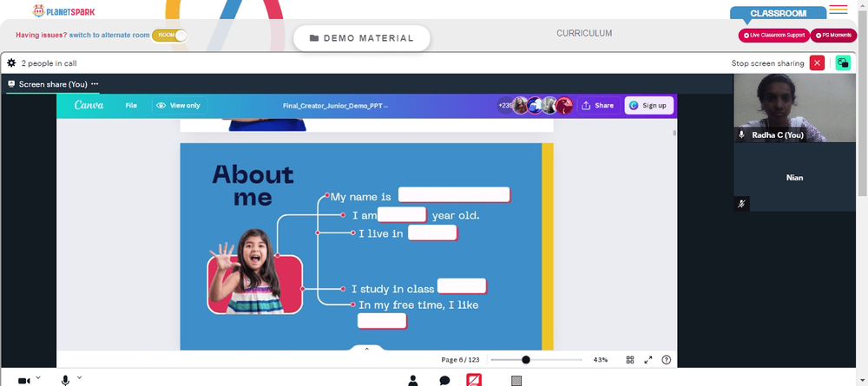Open the hamburger menu with colored lines
Image resolution: width=868 pixels, height=386 pixels.
(838, 10)
